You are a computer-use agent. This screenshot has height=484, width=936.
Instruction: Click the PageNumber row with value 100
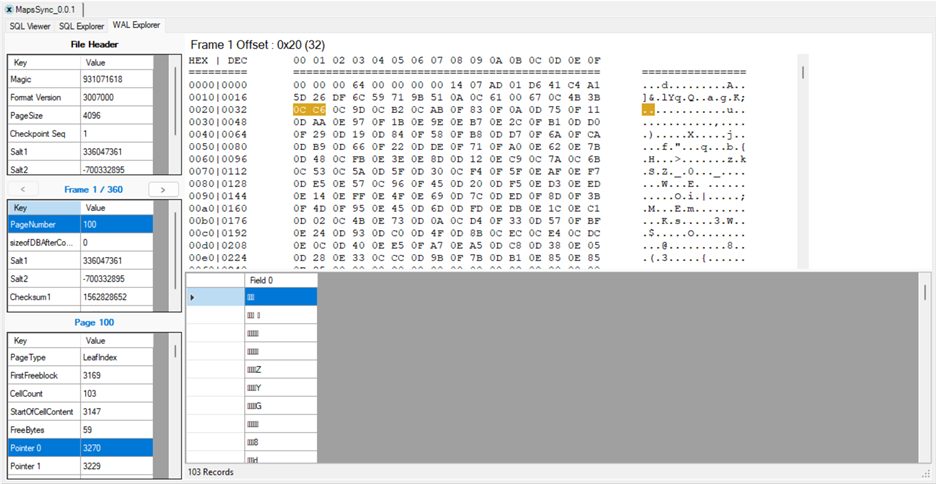[x=80, y=225]
